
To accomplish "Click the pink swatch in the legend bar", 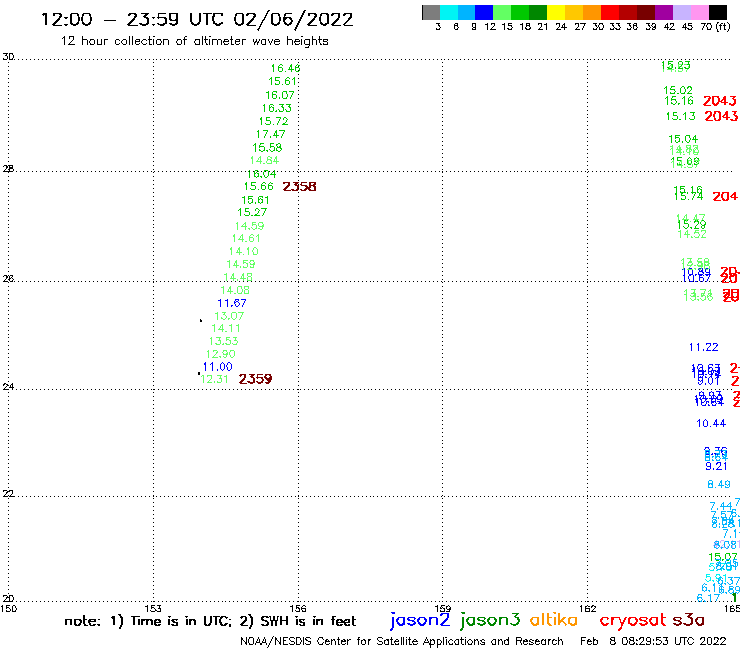I will [699, 12].
